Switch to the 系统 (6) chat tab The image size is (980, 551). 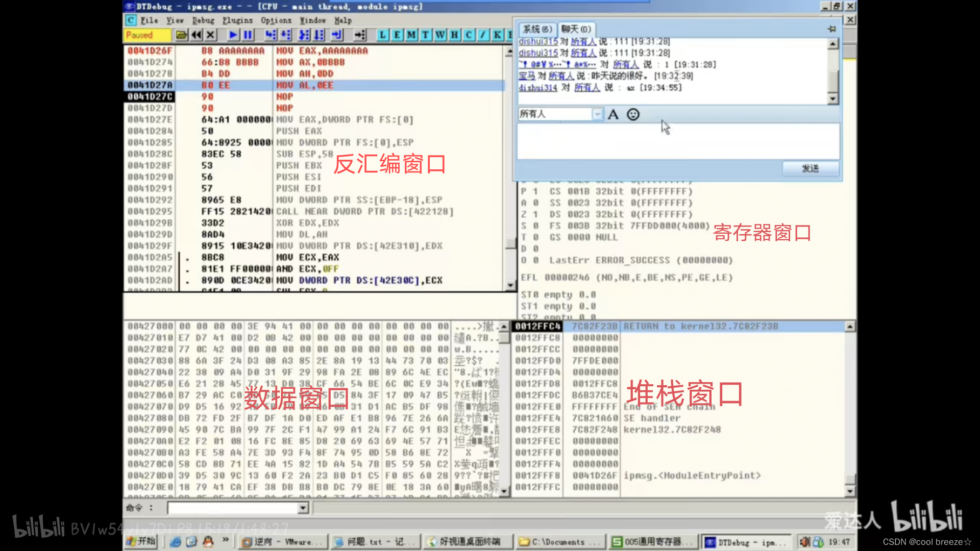tap(537, 29)
